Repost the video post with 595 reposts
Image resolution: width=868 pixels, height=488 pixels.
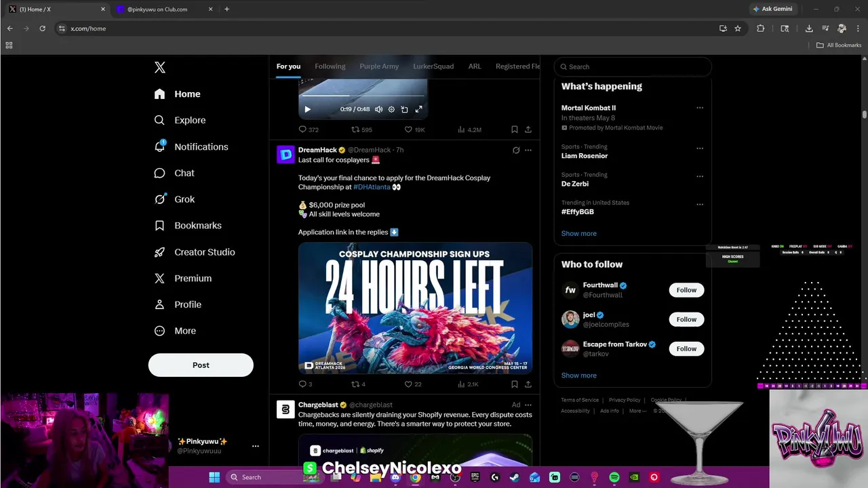(x=361, y=129)
